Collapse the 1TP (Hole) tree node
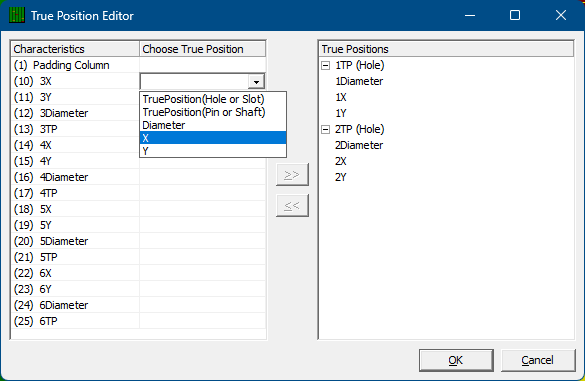Image resolution: width=585 pixels, height=381 pixels. [x=325, y=65]
